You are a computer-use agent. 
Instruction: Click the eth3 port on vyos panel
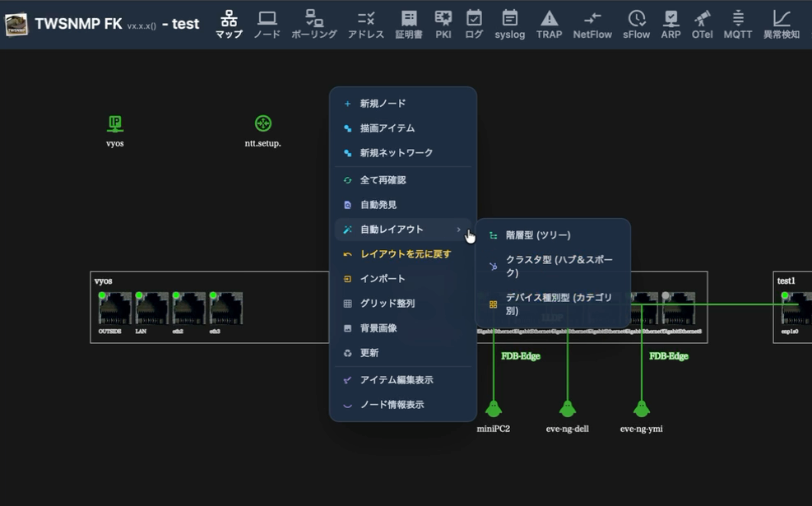click(x=225, y=309)
